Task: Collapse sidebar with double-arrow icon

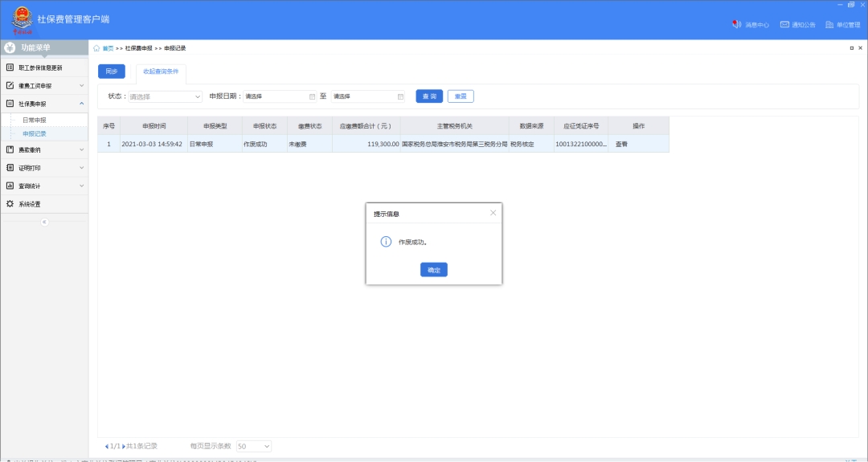Action: pyautogui.click(x=44, y=222)
